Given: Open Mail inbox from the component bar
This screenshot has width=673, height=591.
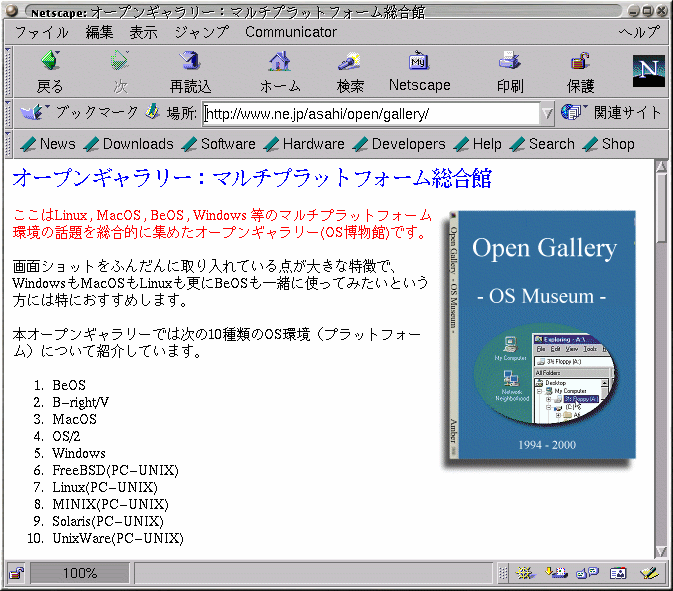Looking at the screenshot, I should [x=556, y=573].
